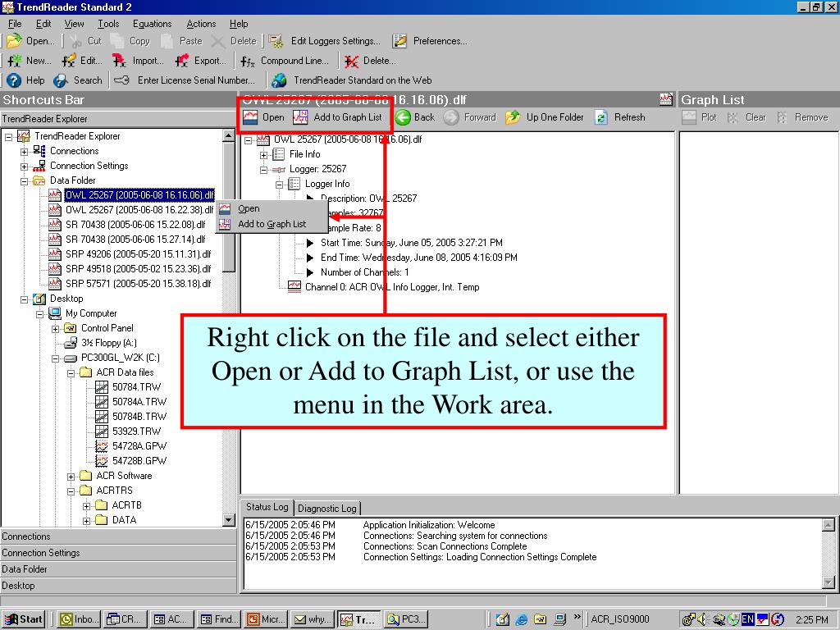Click the EN language tray indicator
Image resolution: width=840 pixels, height=630 pixels.
[x=747, y=619]
